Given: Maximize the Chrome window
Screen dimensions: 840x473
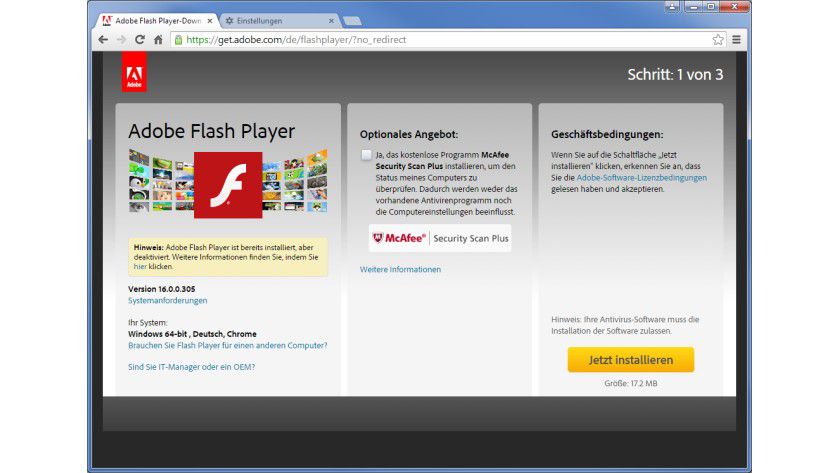Looking at the screenshot, I should point(711,6).
